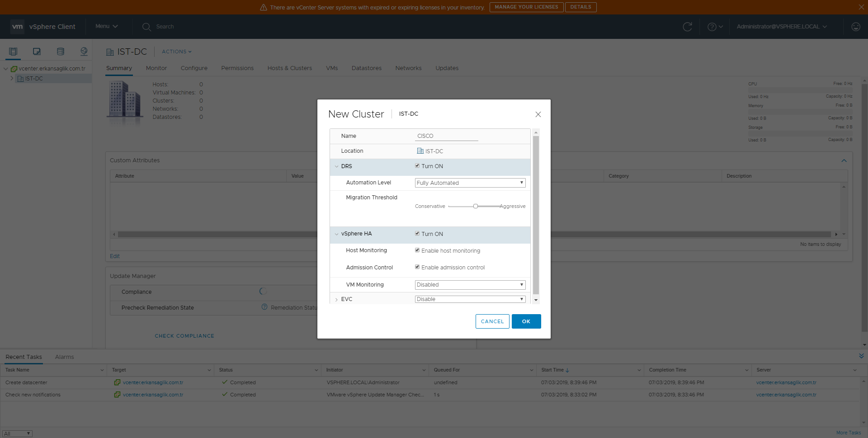Click the vm logo in header
This screenshot has width=868, height=438.
[x=17, y=27]
